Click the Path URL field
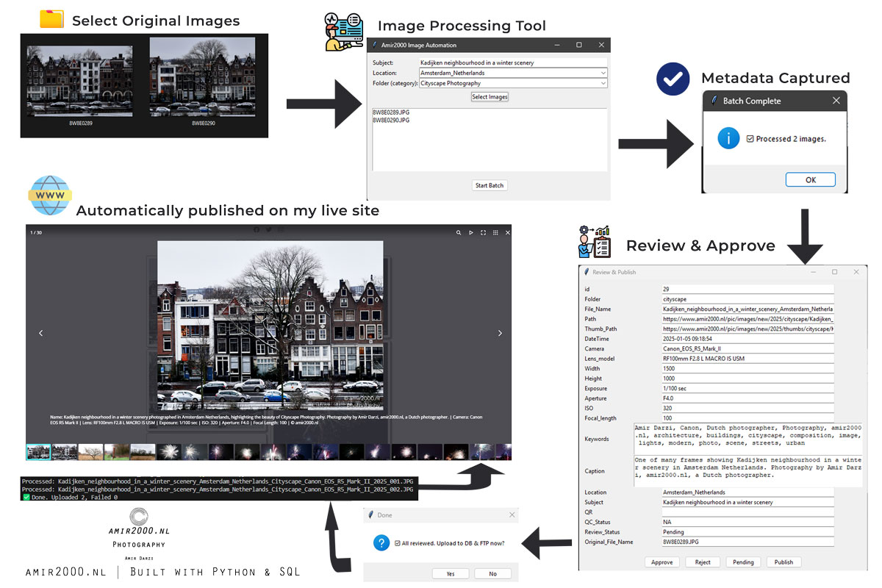882x588 pixels. (x=747, y=319)
